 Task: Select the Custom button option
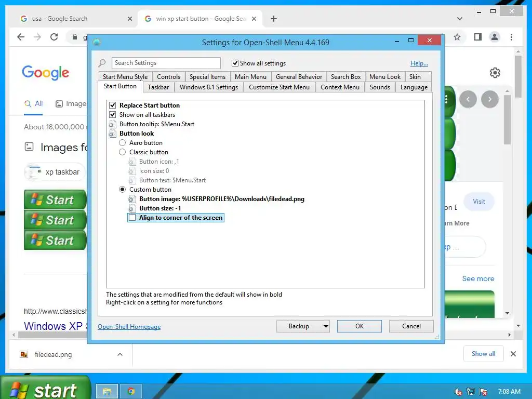click(x=123, y=190)
